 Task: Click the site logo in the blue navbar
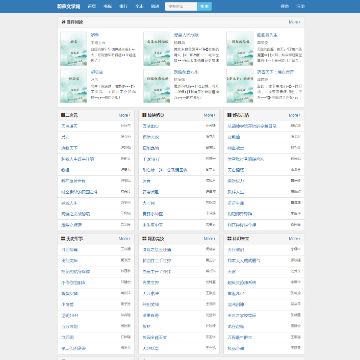click(x=68, y=6)
